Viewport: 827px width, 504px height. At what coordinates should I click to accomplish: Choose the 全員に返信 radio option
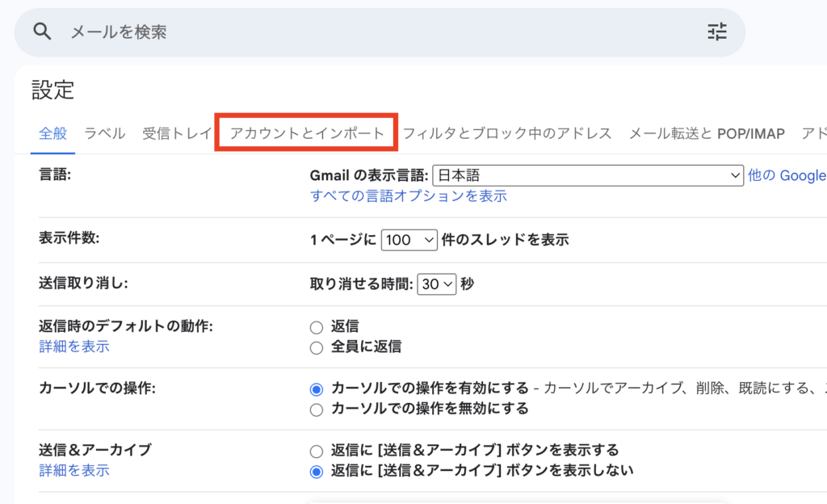317,347
